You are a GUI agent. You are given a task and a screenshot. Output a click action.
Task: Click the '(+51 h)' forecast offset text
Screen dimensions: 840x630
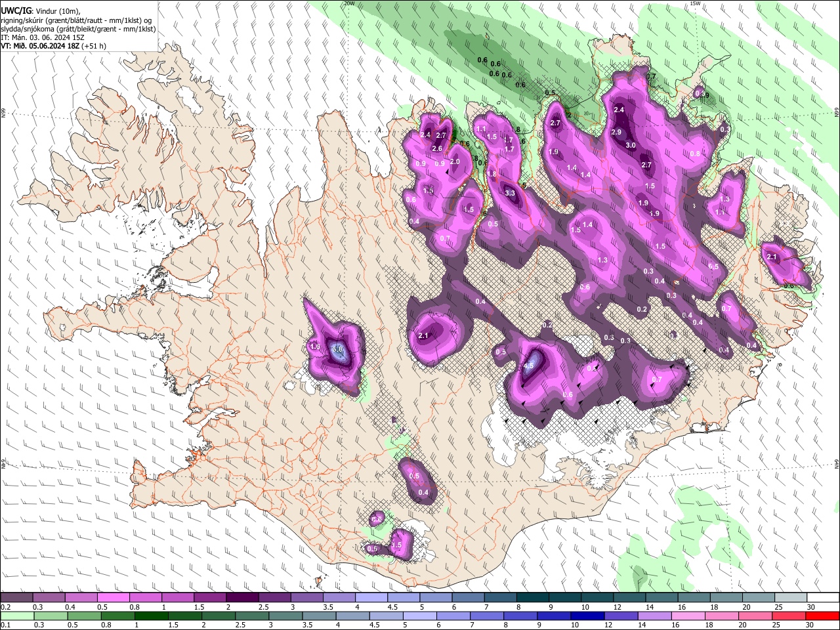pos(94,46)
